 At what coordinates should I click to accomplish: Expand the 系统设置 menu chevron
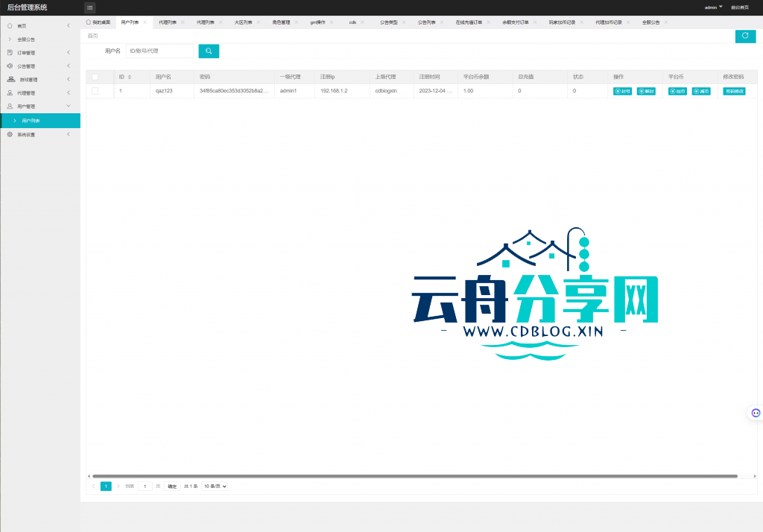(x=69, y=134)
